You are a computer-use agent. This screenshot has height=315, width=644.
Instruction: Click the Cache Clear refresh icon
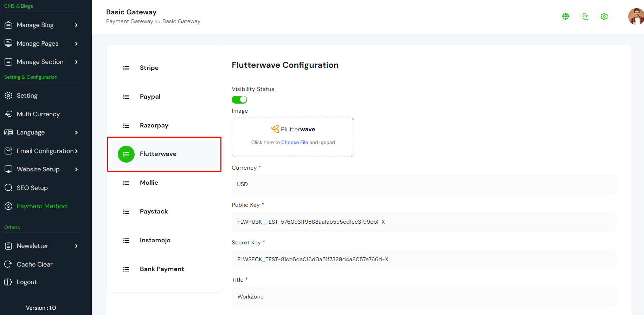(x=8, y=264)
